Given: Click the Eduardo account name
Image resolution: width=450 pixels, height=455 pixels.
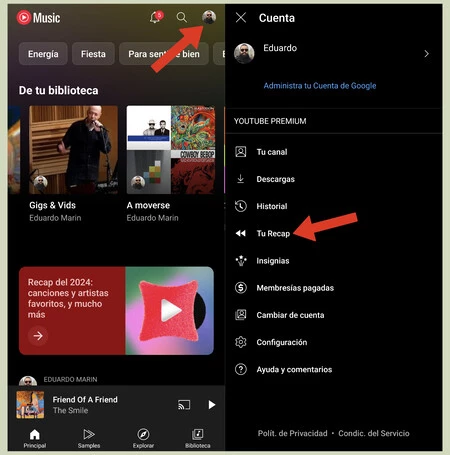Looking at the screenshot, I should tap(280, 48).
